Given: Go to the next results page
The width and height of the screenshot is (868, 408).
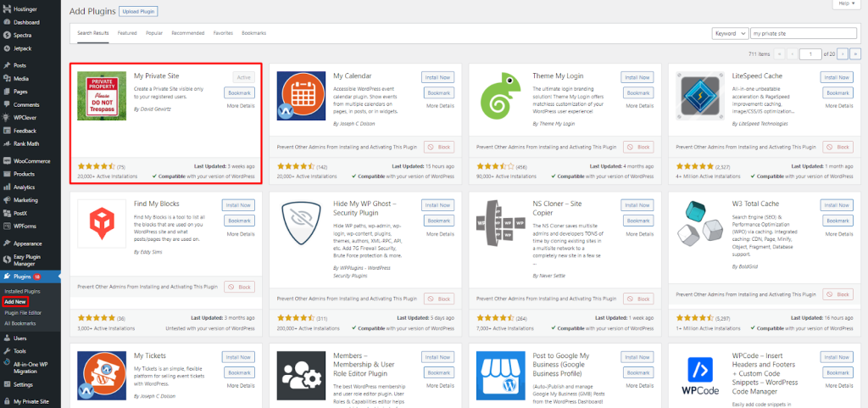Looking at the screenshot, I should pyautogui.click(x=843, y=53).
